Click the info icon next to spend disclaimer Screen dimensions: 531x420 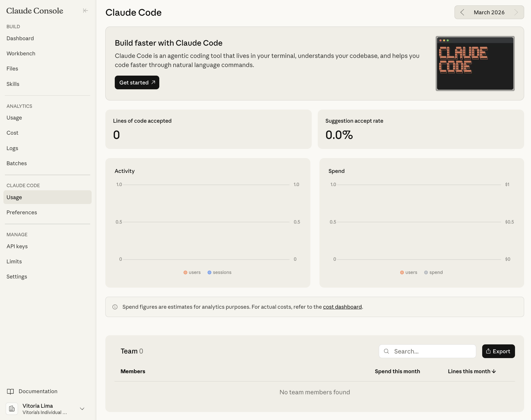115,307
